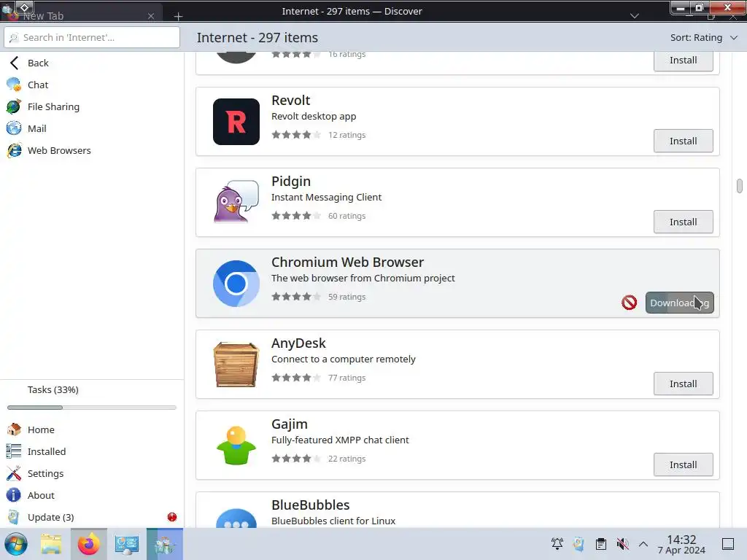Click Tasks (33%) label

pos(53,389)
